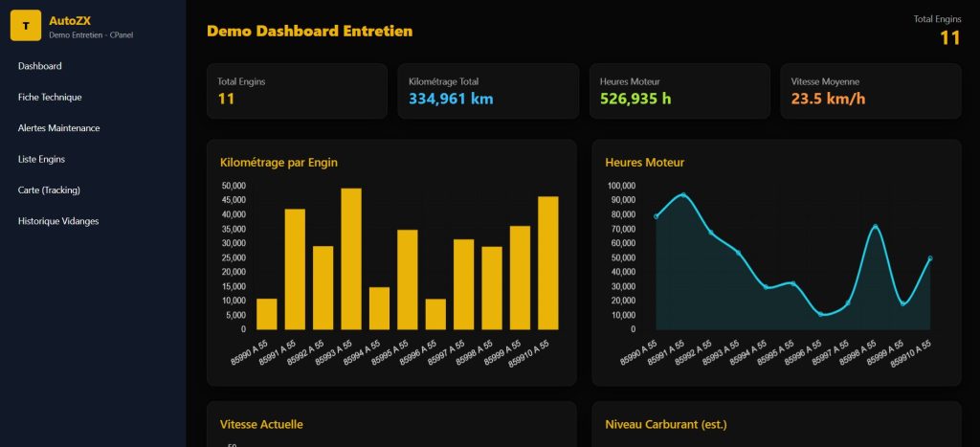Click the last bar, 85910 A 55

[548, 263]
